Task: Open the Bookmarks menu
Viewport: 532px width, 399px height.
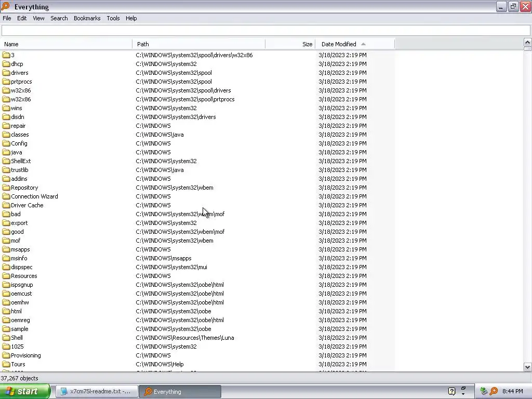Action: tap(87, 18)
